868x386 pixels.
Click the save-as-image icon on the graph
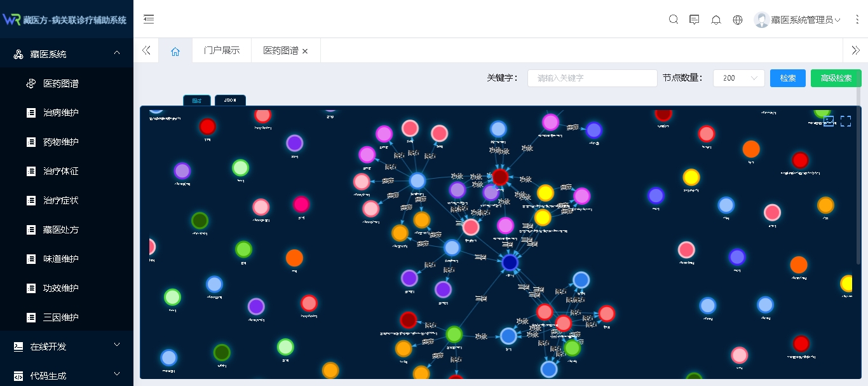(829, 121)
